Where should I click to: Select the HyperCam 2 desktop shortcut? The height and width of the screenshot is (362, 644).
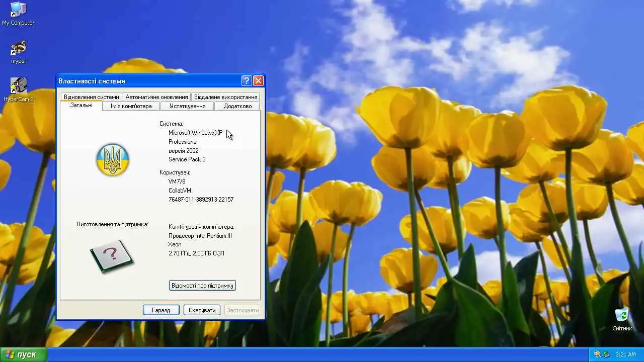coord(18,89)
